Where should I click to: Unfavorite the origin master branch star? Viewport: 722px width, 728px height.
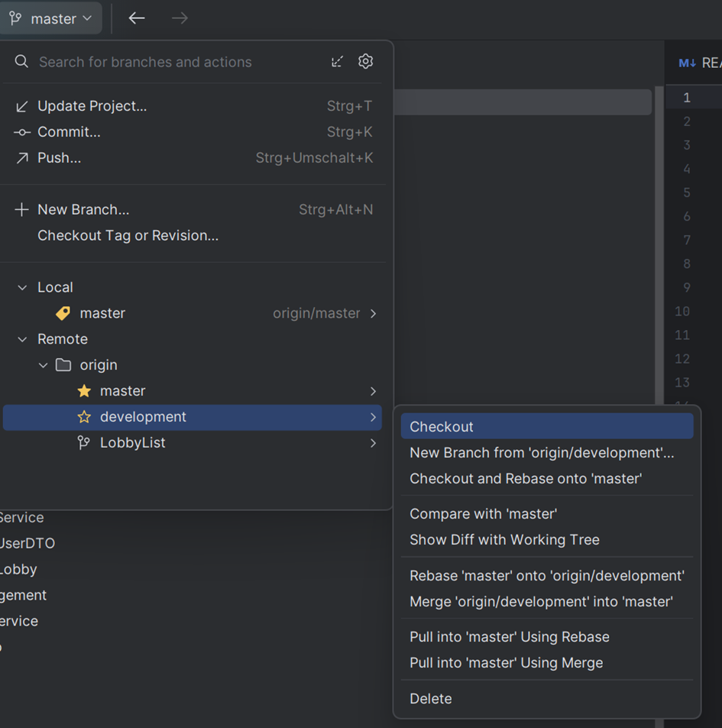[84, 391]
